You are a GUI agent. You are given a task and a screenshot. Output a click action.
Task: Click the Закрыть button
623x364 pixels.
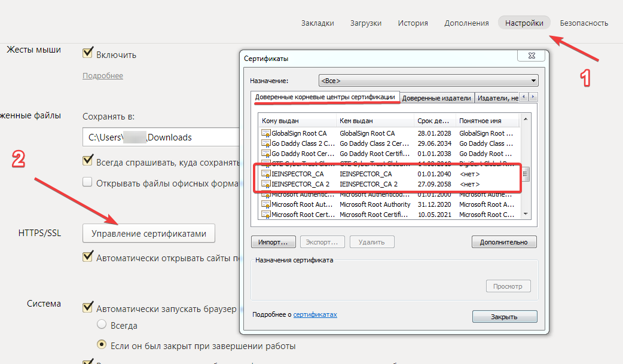pos(505,317)
